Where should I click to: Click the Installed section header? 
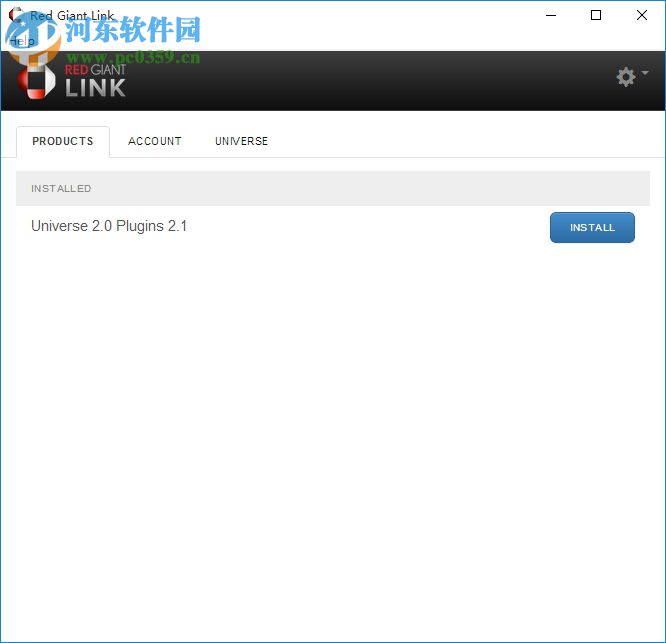[333, 189]
